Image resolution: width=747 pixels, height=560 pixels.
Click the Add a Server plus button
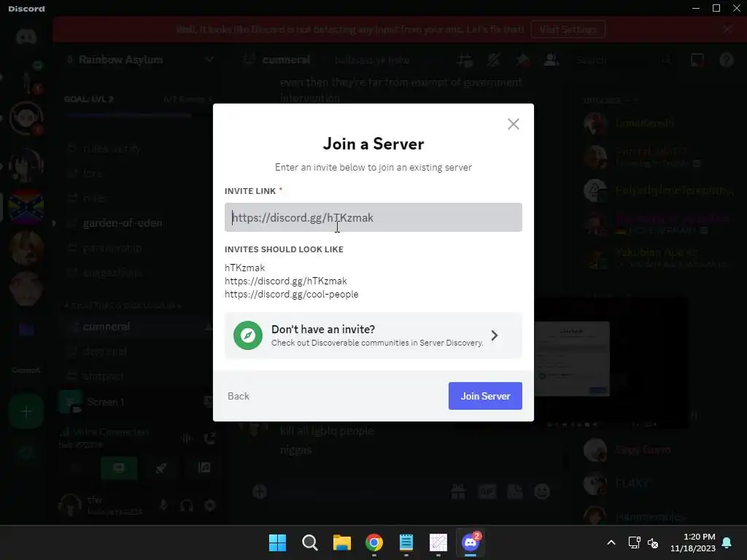(26, 411)
